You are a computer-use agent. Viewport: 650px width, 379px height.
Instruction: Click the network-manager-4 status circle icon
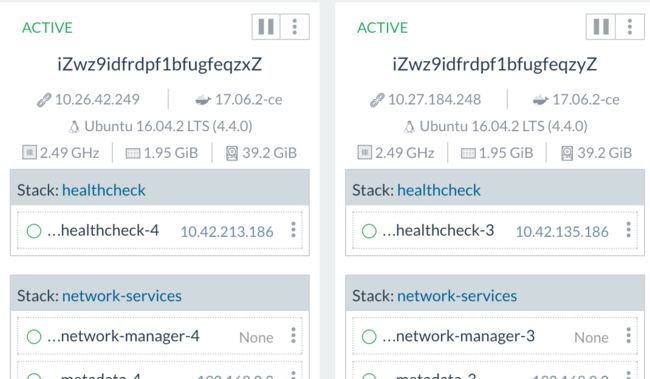click(34, 337)
